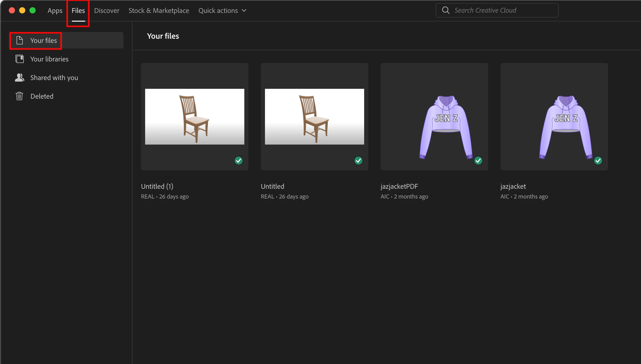Click the Untitled file name label

[x=272, y=186]
